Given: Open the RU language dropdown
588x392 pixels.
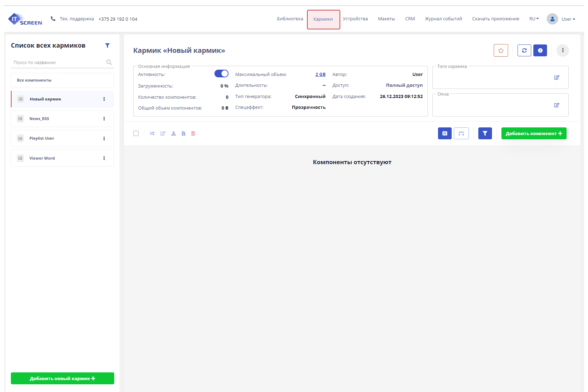Looking at the screenshot, I should [534, 19].
